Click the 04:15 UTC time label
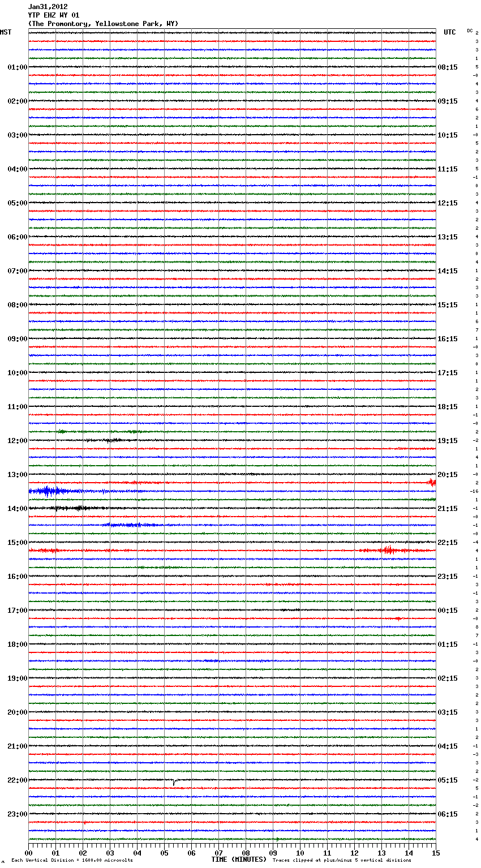This screenshot has height=868, width=481. [448, 746]
